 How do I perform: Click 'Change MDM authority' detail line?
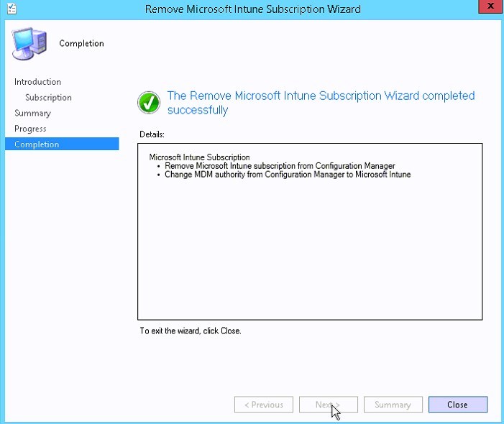point(288,175)
